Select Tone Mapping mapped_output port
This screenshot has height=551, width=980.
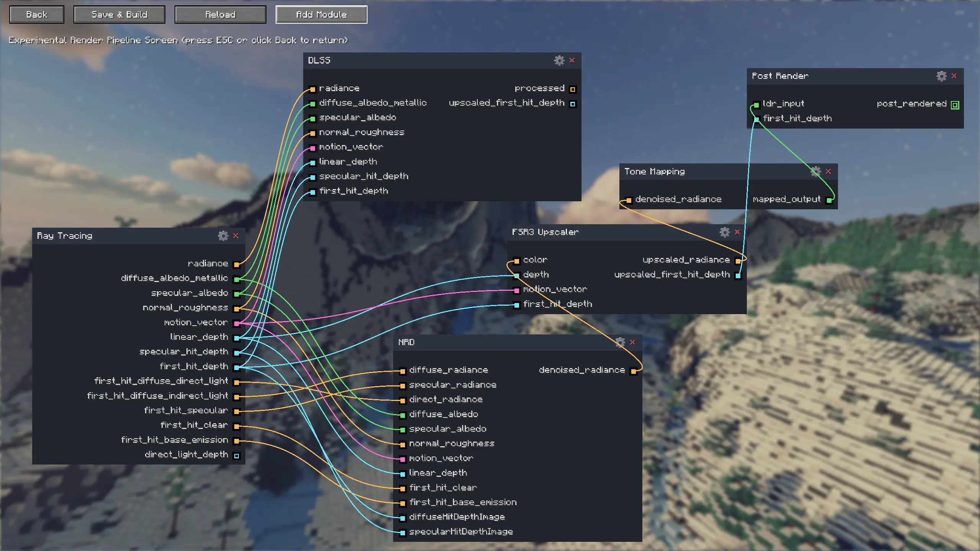[829, 200]
